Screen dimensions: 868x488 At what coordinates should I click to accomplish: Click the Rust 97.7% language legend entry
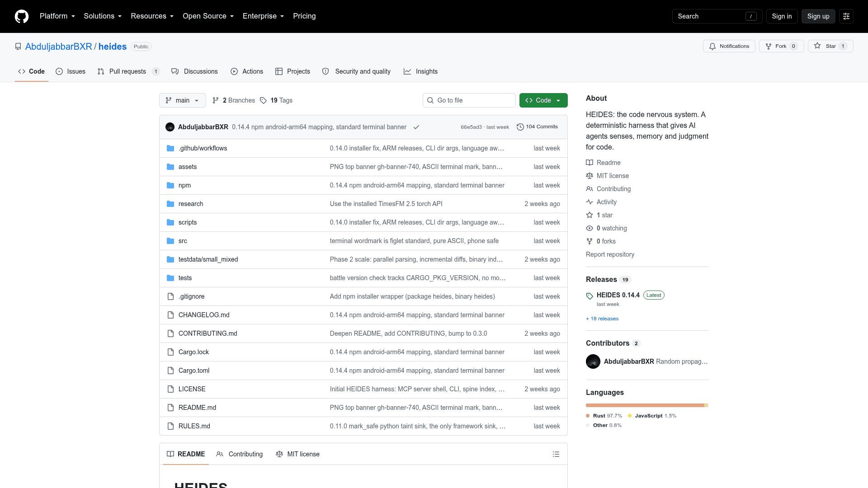604,416
